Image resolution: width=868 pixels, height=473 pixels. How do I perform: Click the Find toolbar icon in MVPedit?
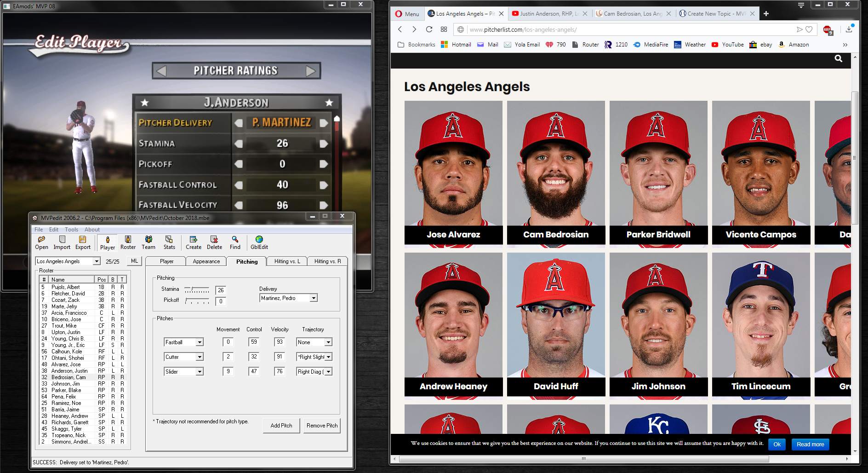235,242
